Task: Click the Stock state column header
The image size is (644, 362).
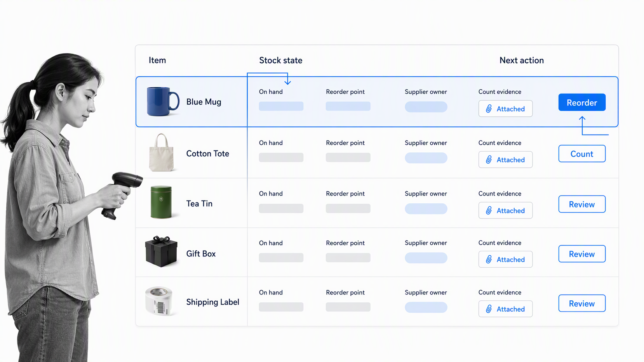Action: [281, 60]
